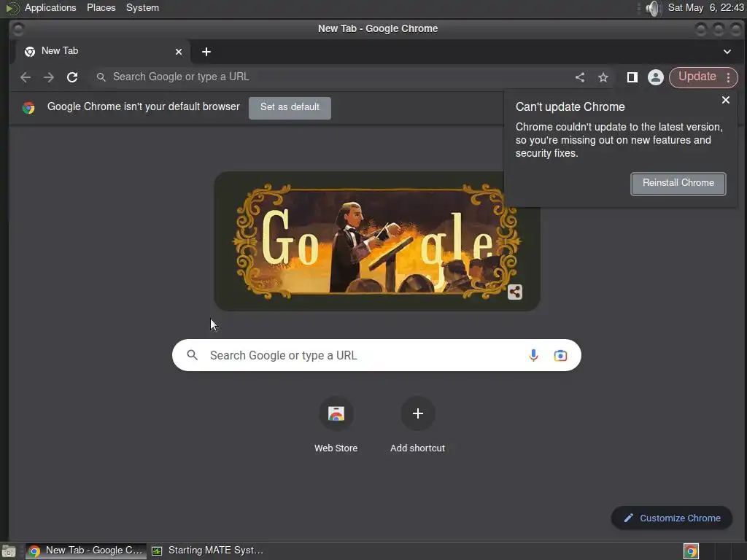Screen dimensions: 747x560
Task: Switch to Starting MATE System taskbar item
Action: point(208,551)
